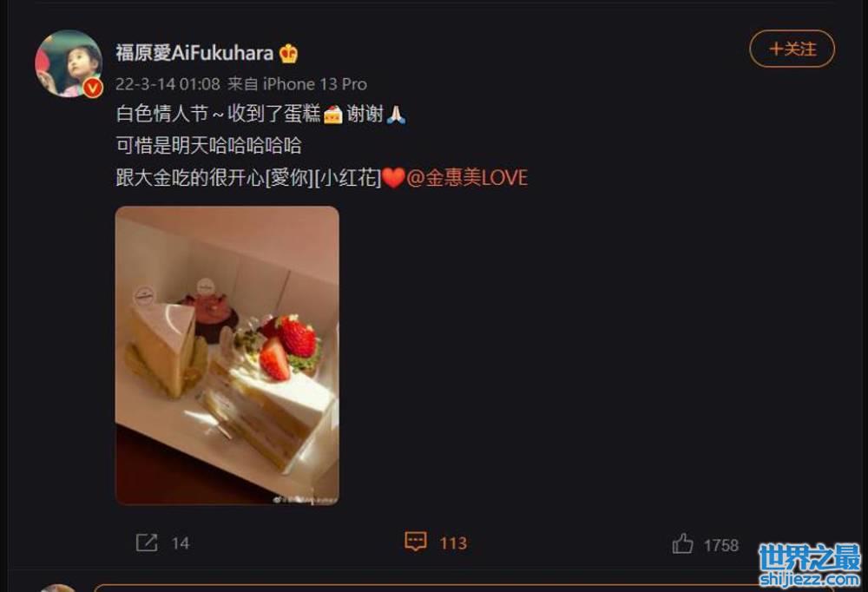Click the 来自 iPhone 13 Pro source
Viewport: 868px width, 592px height.
click(297, 84)
